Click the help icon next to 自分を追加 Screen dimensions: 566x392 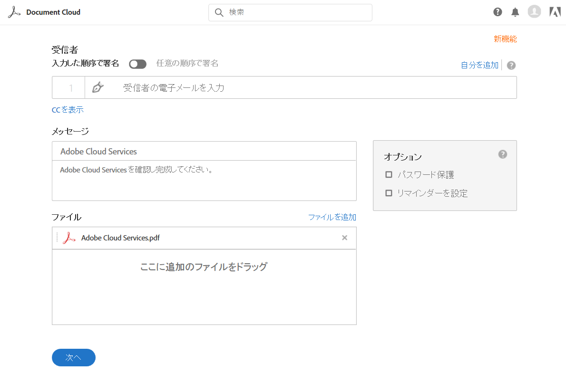pyautogui.click(x=511, y=65)
